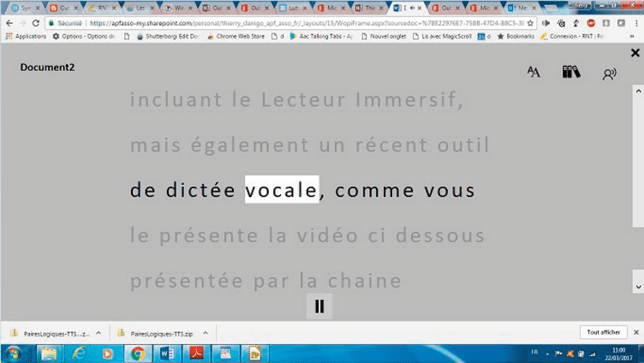Close the Immersive Reader view
Image resolution: width=644 pixels, height=363 pixels.
tap(635, 53)
